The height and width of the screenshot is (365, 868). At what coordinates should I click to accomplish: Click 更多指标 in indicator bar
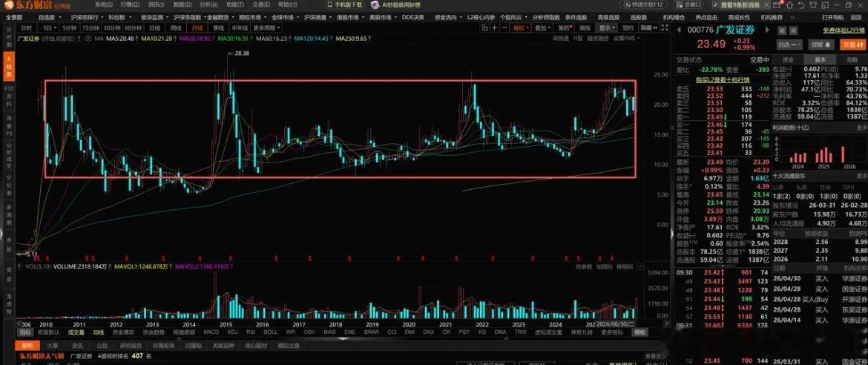click(611, 332)
